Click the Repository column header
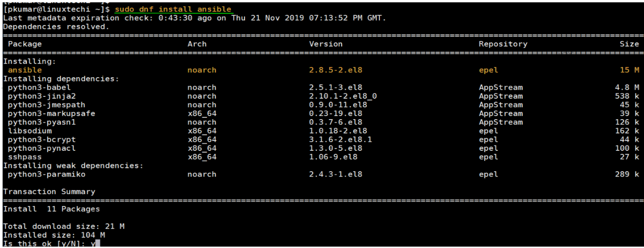 tap(503, 44)
